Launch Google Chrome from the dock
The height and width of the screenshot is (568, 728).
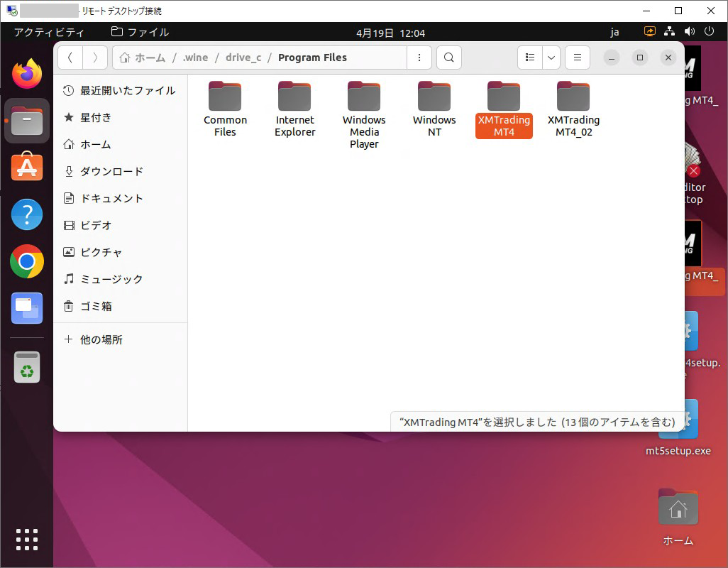(27, 262)
